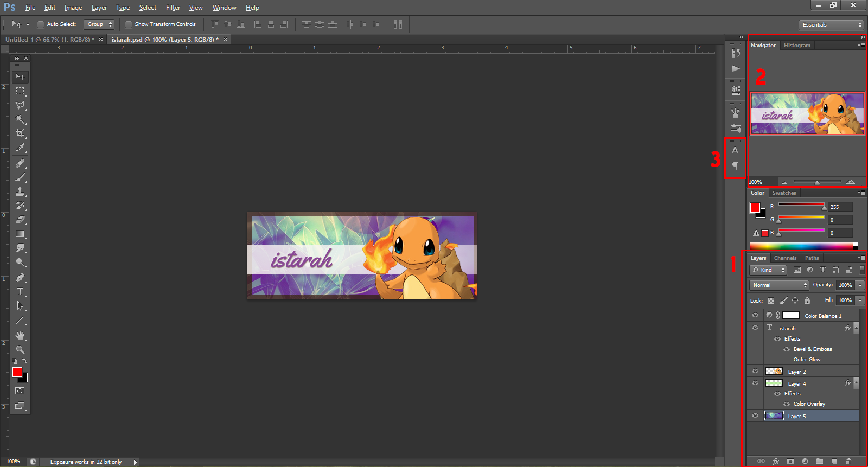Open the Essentials workspace dropdown

(x=831, y=25)
